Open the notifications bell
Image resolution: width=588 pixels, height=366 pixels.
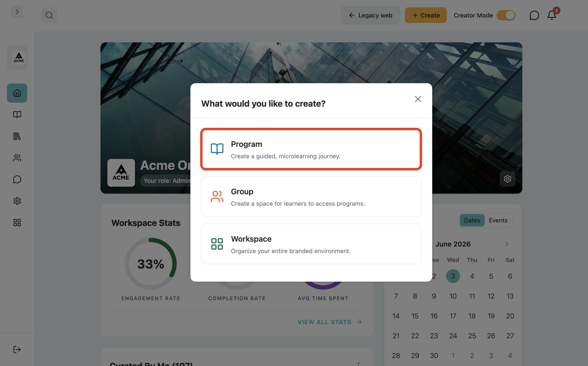point(552,15)
